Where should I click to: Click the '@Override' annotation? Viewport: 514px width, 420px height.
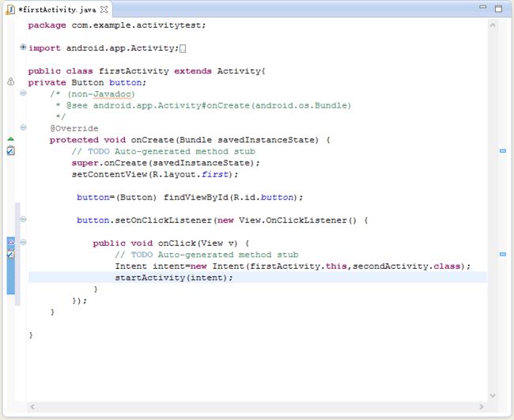click(x=74, y=128)
